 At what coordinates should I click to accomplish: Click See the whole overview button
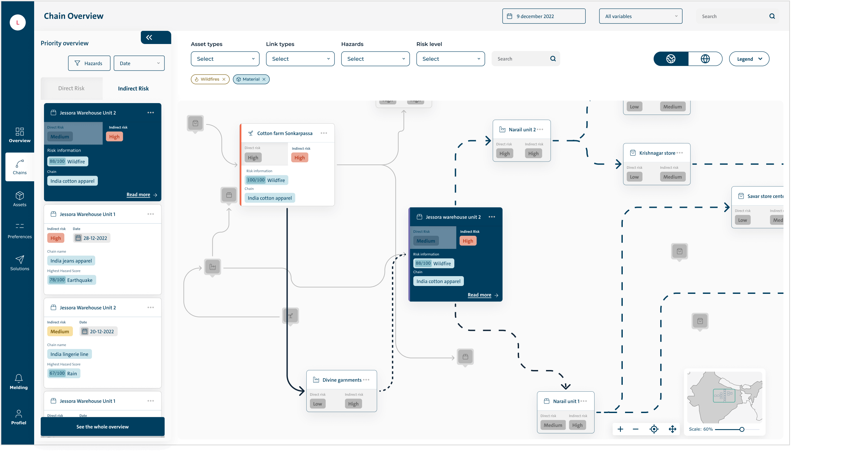point(102,426)
